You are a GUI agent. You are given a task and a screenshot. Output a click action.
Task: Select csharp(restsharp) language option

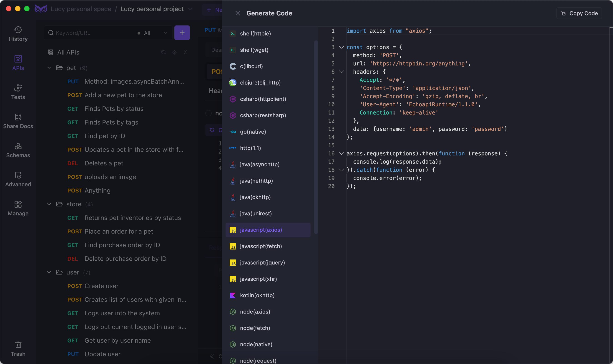pyautogui.click(x=268, y=115)
